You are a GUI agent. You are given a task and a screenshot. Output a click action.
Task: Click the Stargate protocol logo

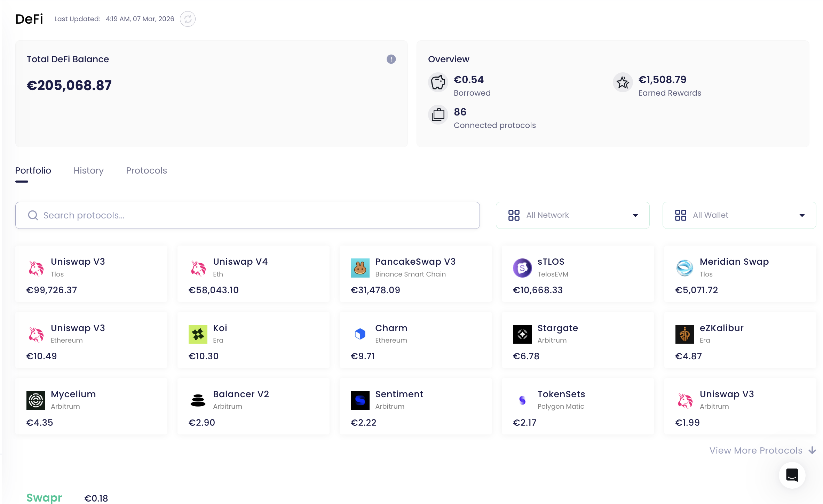(522, 334)
